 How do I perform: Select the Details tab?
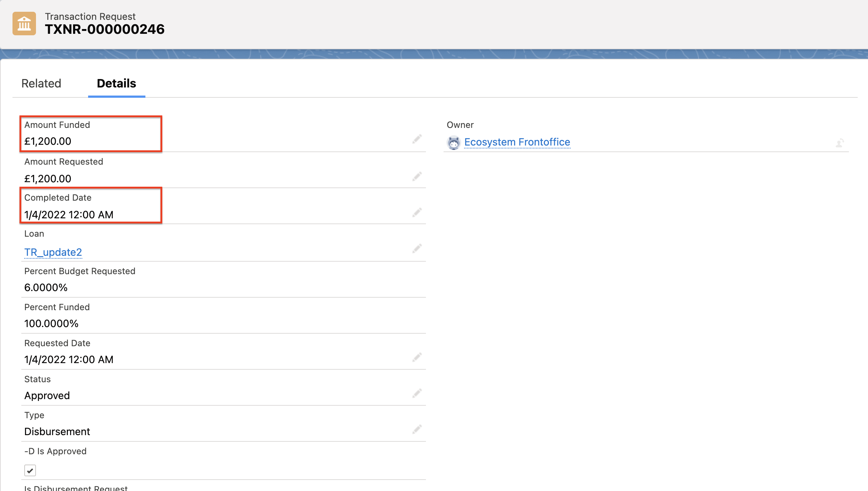[116, 83]
